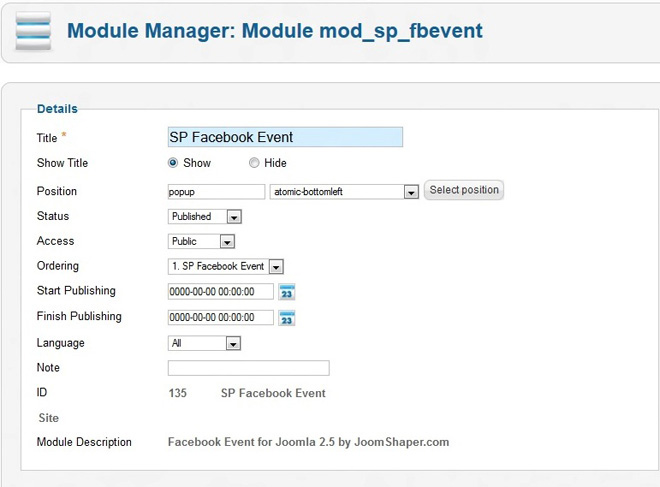660x487 pixels.
Task: Click the Site label
Action: tap(48, 418)
